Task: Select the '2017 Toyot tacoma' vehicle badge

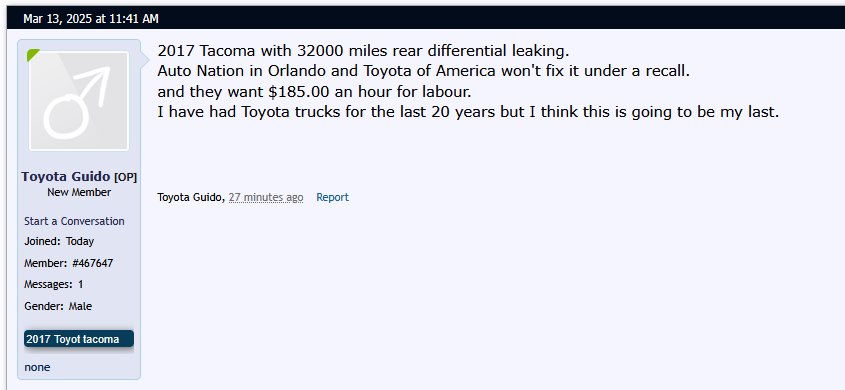Action: pos(79,339)
